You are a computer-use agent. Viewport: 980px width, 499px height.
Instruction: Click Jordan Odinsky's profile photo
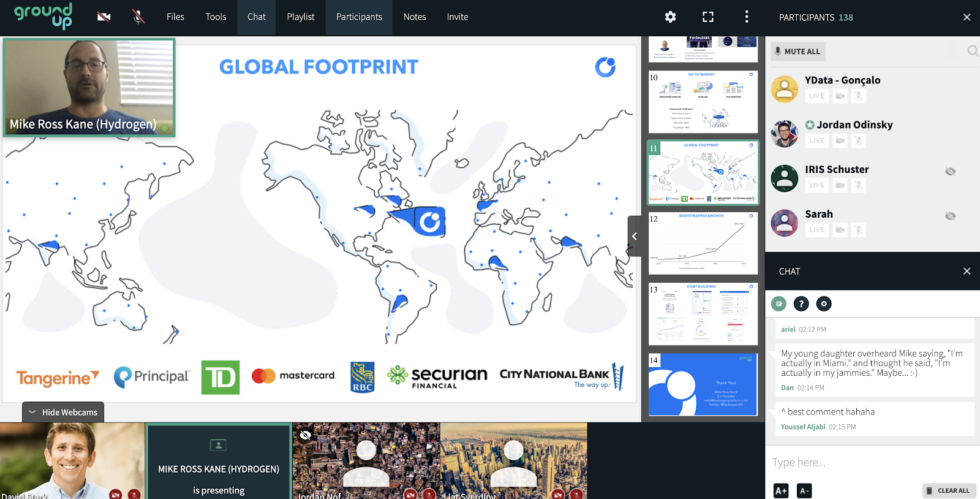click(785, 134)
